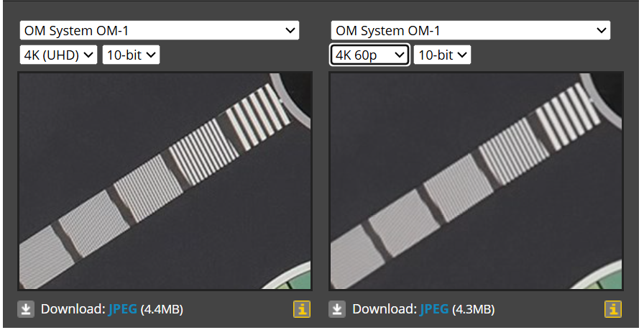Open the left camera model dropdown
Image resolution: width=644 pixels, height=330 pixels.
[160, 31]
